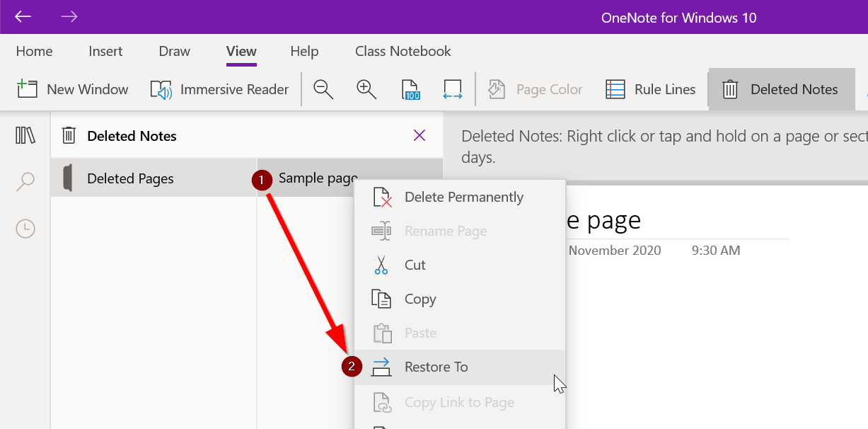The height and width of the screenshot is (429, 868).
Task: Choose Cut from the context menu
Action: pos(460,265)
